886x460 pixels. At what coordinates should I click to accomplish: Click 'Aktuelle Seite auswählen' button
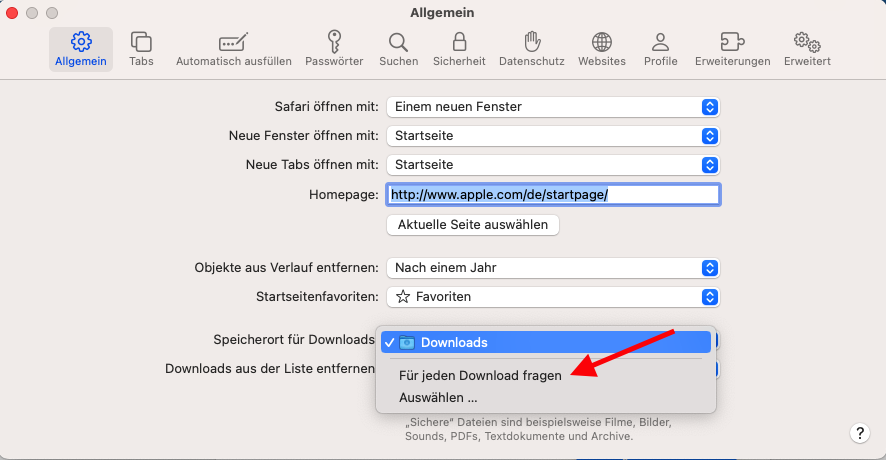473,225
